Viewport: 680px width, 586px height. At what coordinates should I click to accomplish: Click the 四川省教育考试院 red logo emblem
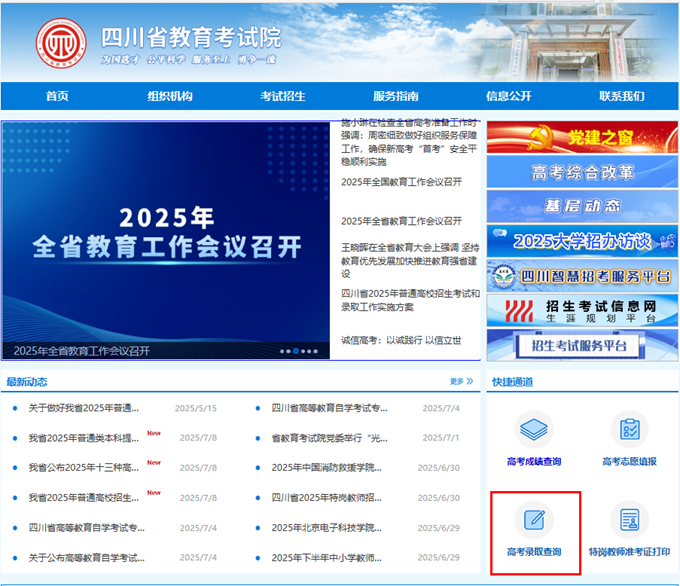pos(62,41)
